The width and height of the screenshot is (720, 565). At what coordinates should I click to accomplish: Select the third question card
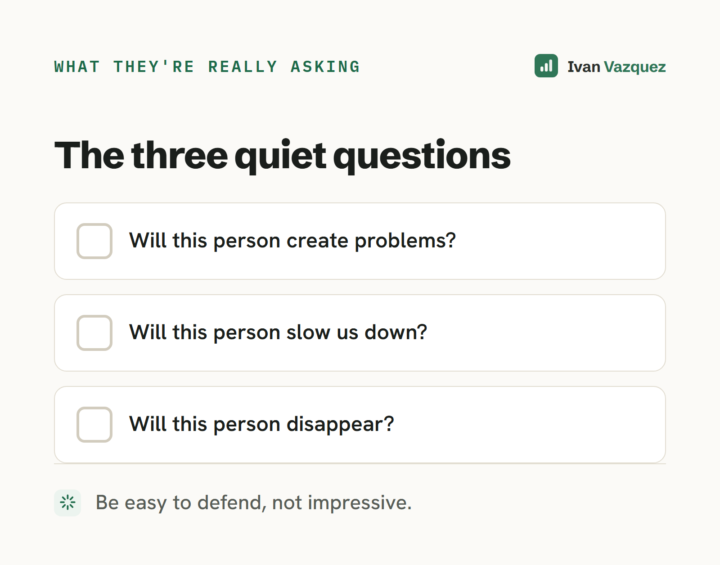360,424
